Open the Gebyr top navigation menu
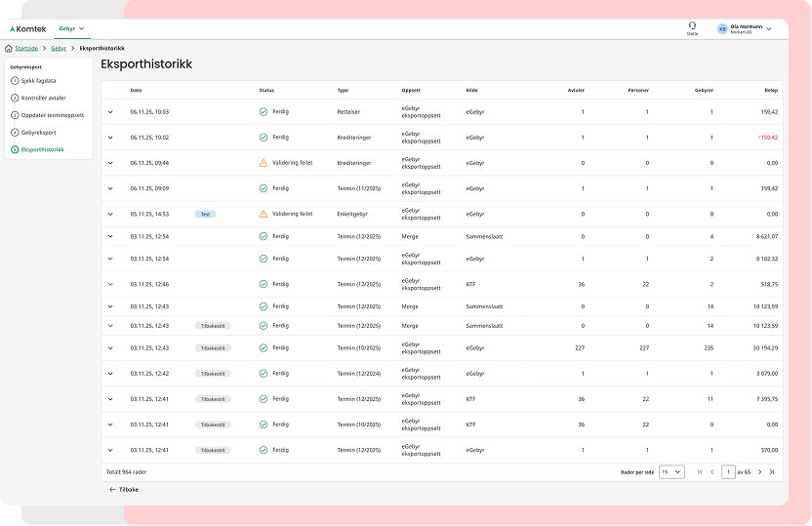 [71, 28]
